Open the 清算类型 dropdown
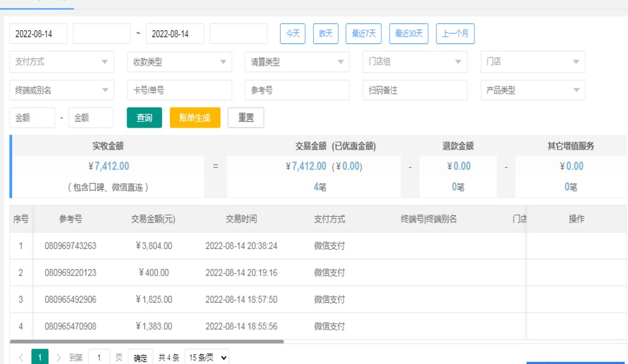Image resolution: width=628 pixels, height=364 pixels. 297,62
